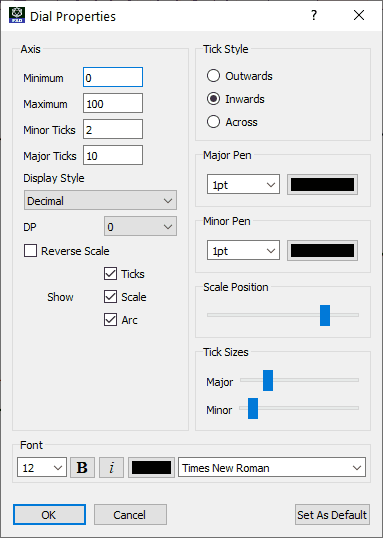383x538 pixels.
Task: Click the Minimum value input field
Action: pos(113,77)
